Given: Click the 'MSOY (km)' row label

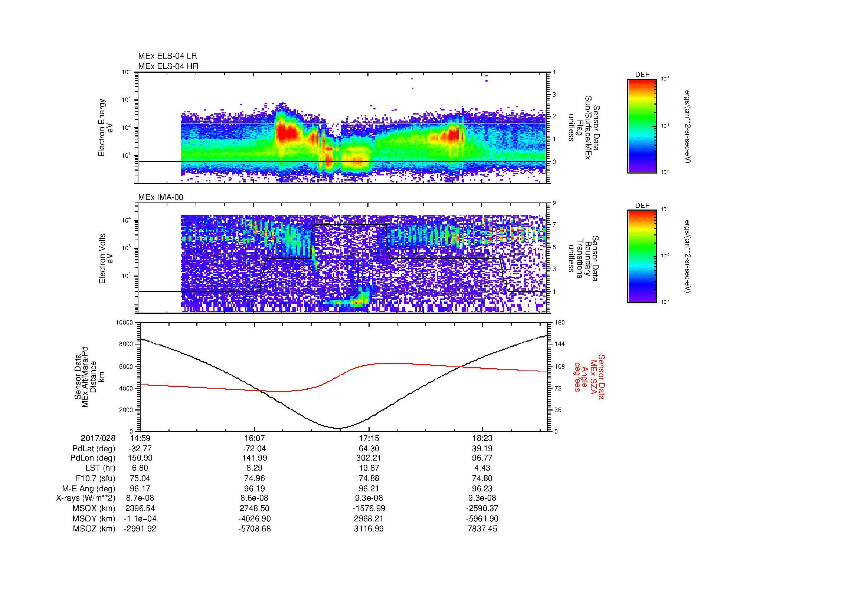Looking at the screenshot, I should 94,519.
